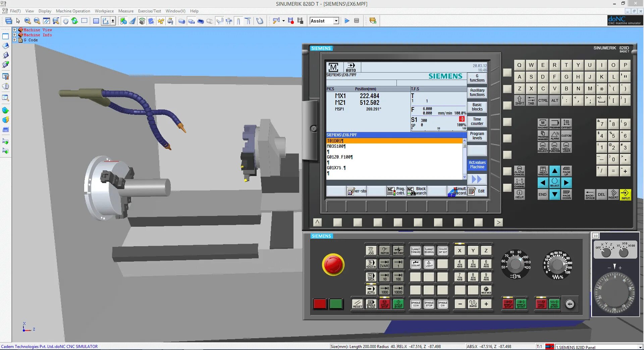
Task: Click the Zoom Out magnifier toolbar icon
Action: (x=37, y=21)
